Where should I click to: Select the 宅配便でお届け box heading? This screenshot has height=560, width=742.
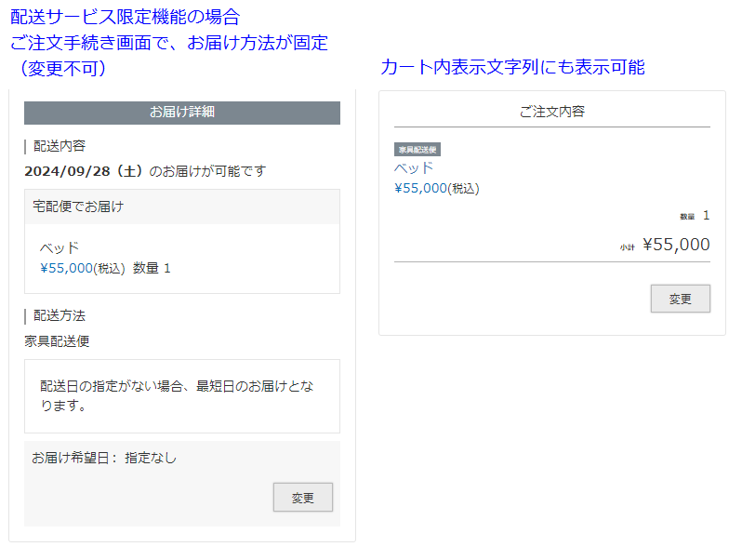[x=182, y=207]
